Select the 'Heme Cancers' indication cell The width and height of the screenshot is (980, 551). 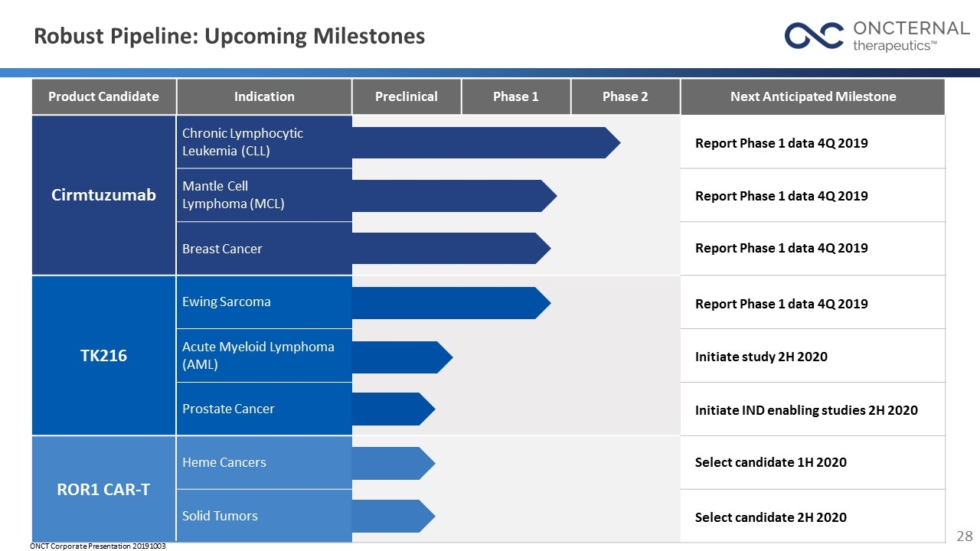(x=264, y=463)
